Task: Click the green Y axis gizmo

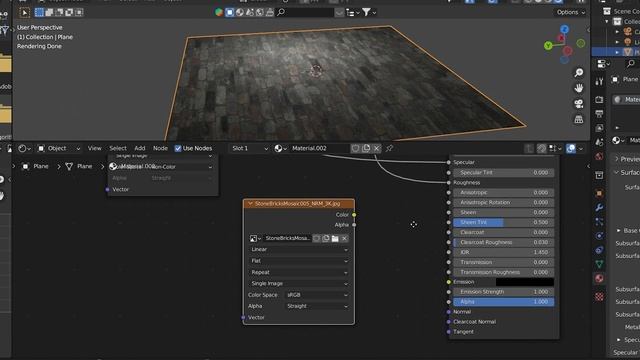Action: point(548,46)
